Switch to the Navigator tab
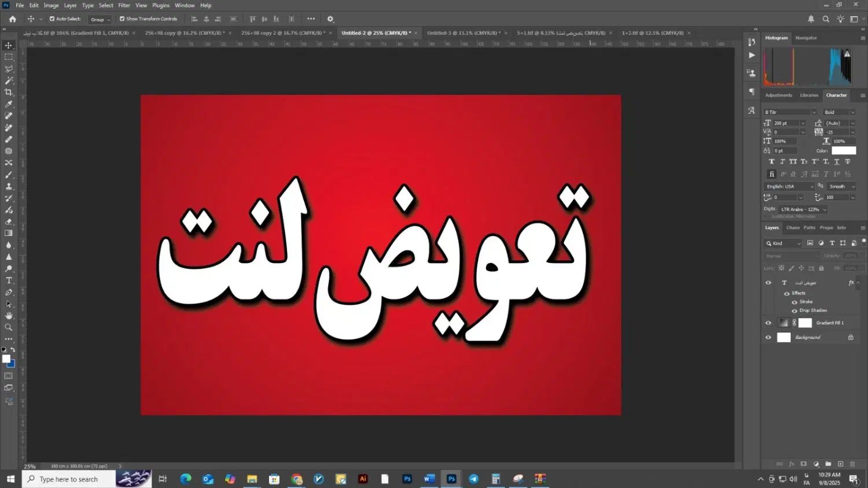 (806, 38)
